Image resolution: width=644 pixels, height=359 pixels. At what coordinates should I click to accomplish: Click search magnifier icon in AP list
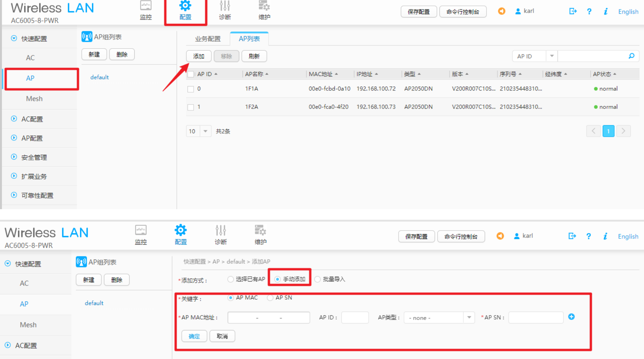pos(631,56)
